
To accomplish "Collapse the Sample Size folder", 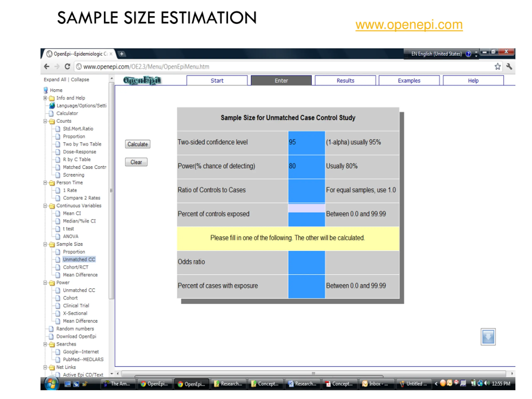I will [45, 244].
